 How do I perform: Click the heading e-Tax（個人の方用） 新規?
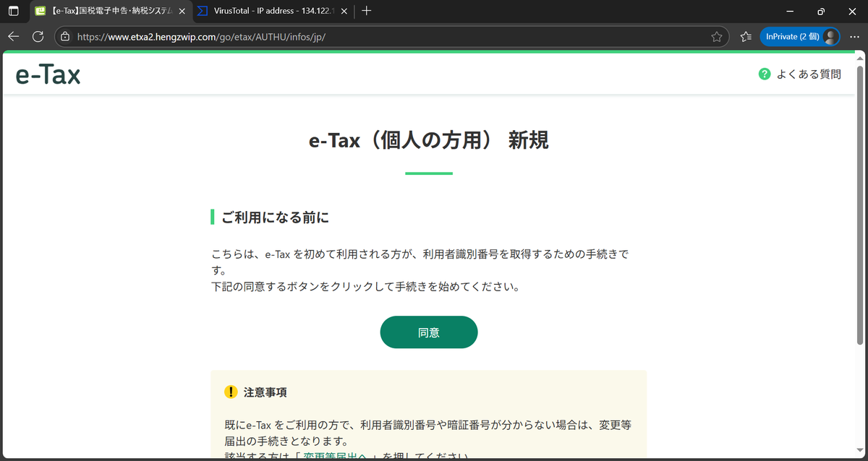point(429,139)
